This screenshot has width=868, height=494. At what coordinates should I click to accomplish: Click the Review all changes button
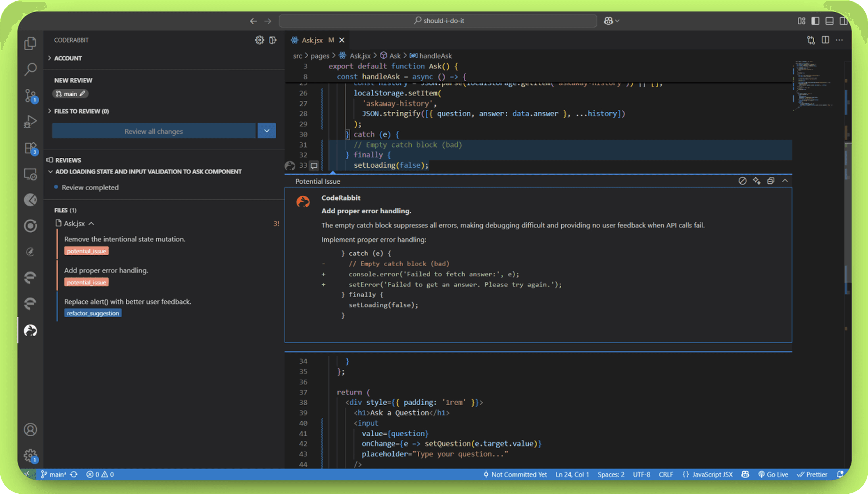[x=153, y=131]
